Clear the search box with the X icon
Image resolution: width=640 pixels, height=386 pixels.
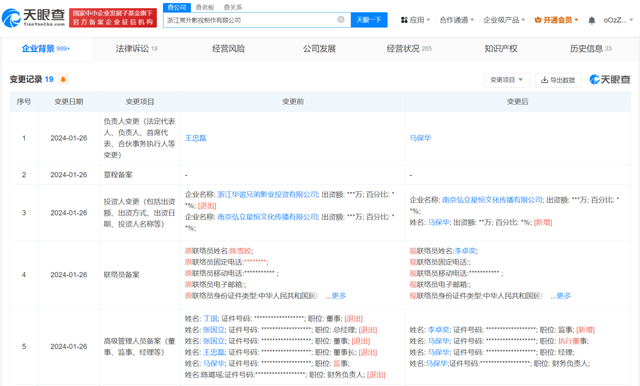341,20
